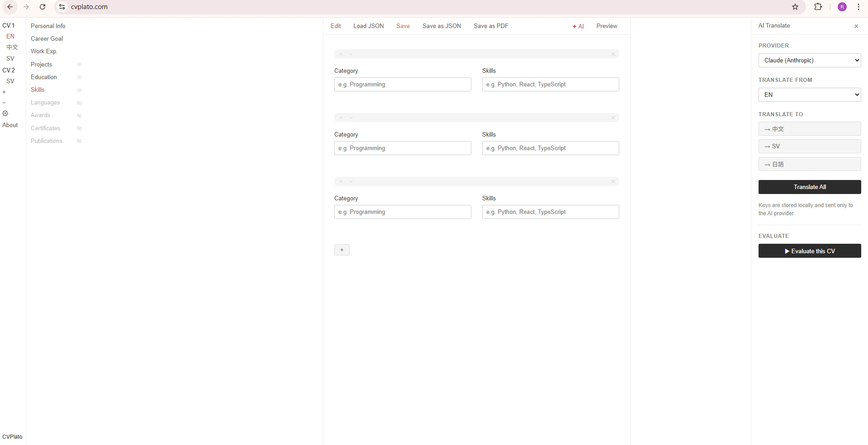Viewport: 868px width, 445px height.
Task: Toggle visibility of the Skills section
Action: pyautogui.click(x=80, y=90)
